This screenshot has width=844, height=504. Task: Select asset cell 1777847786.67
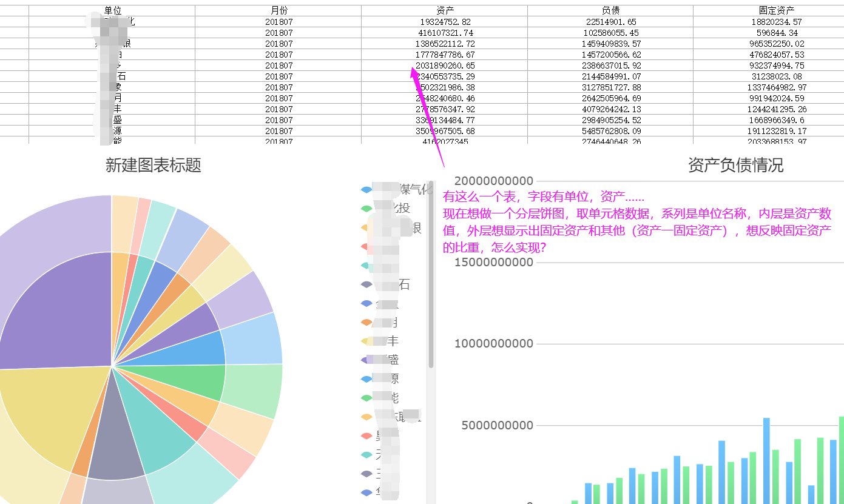point(445,55)
